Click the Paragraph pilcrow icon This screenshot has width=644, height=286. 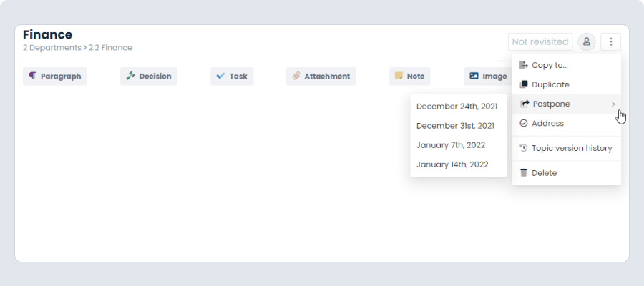point(33,77)
